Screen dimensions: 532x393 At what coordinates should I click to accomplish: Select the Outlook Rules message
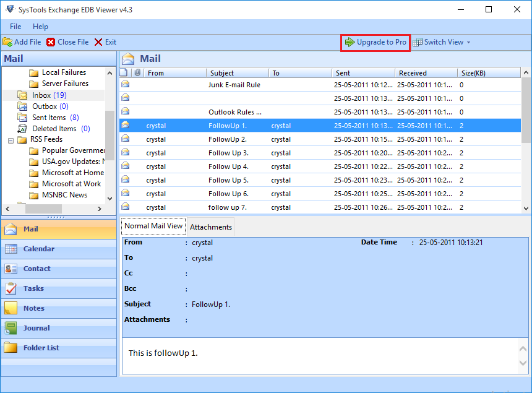pyautogui.click(x=320, y=112)
